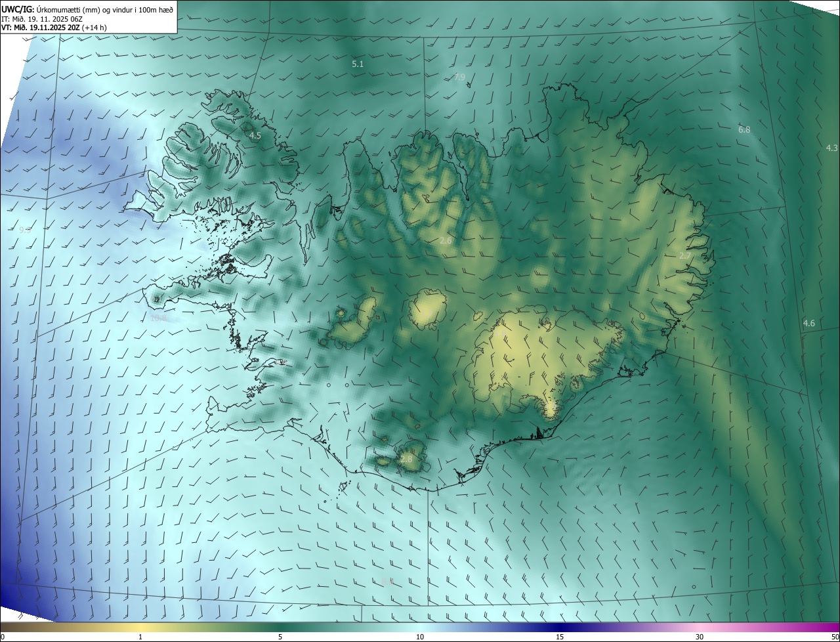Click the 7.9 value label on the map

click(x=459, y=77)
